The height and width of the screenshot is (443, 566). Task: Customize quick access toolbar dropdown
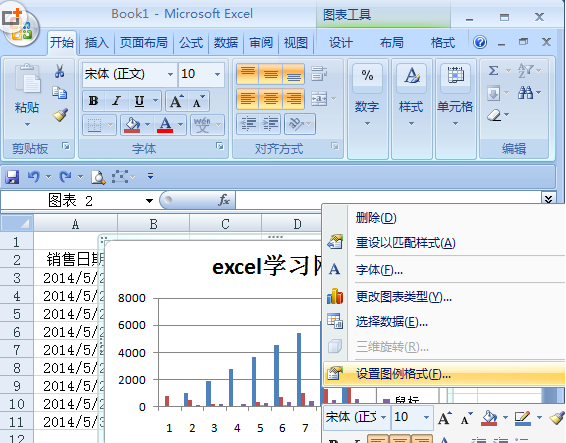(x=151, y=176)
